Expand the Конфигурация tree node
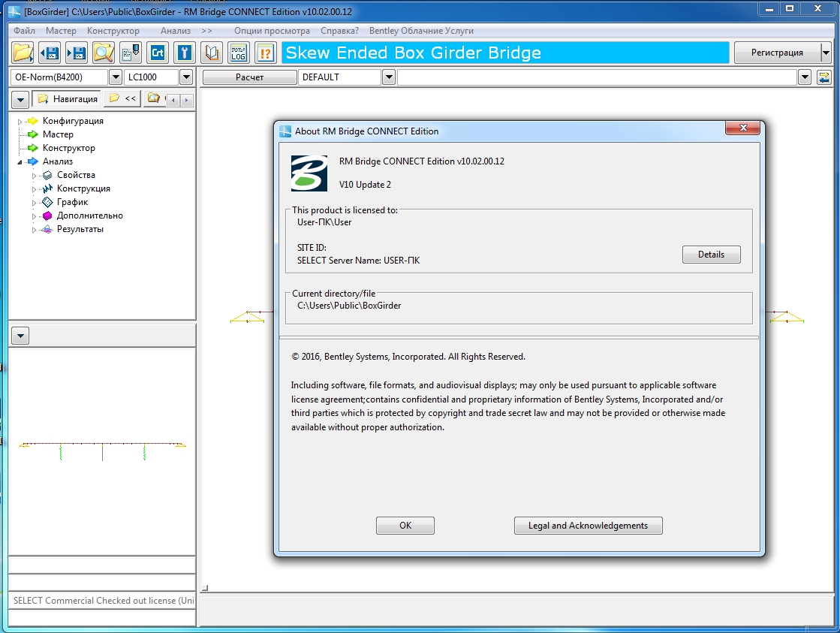 point(20,122)
